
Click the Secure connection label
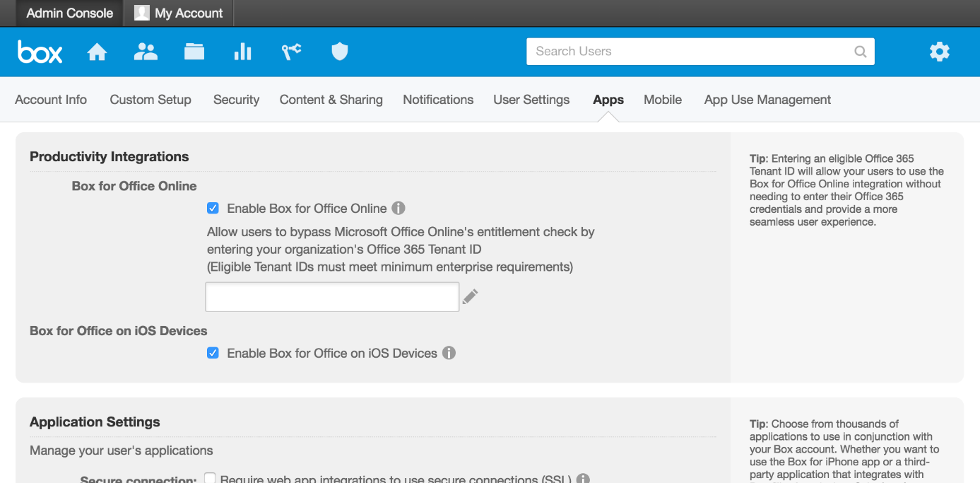(x=138, y=480)
